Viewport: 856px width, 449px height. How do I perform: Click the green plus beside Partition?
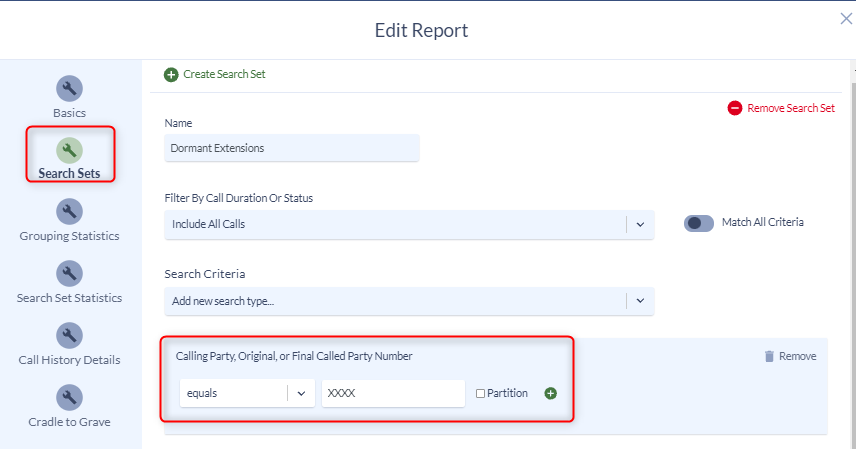(x=550, y=393)
